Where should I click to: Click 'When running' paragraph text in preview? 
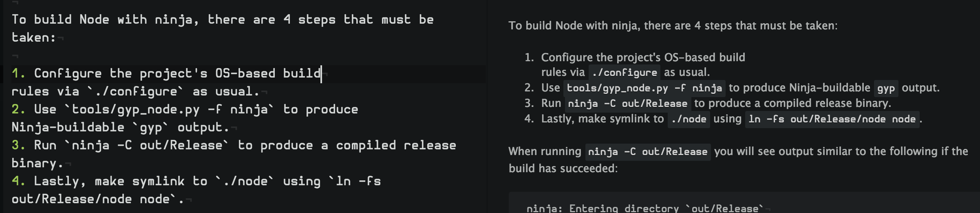tap(545, 151)
